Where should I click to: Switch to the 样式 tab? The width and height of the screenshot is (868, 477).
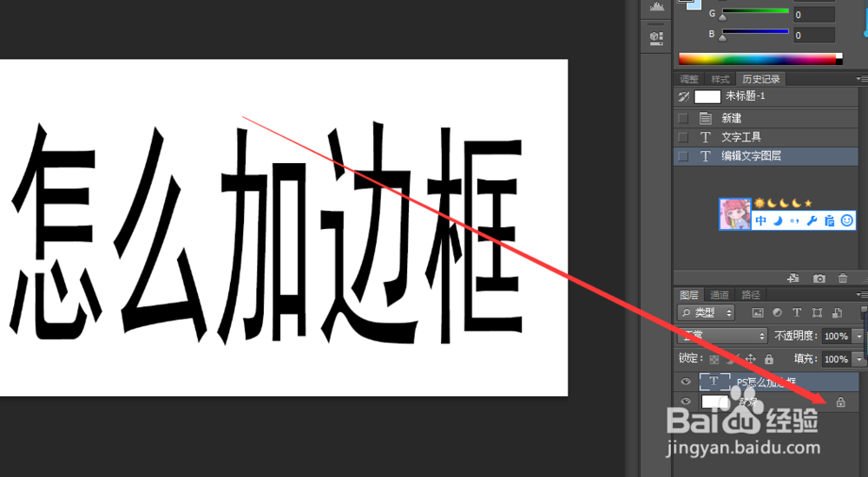[x=720, y=79]
